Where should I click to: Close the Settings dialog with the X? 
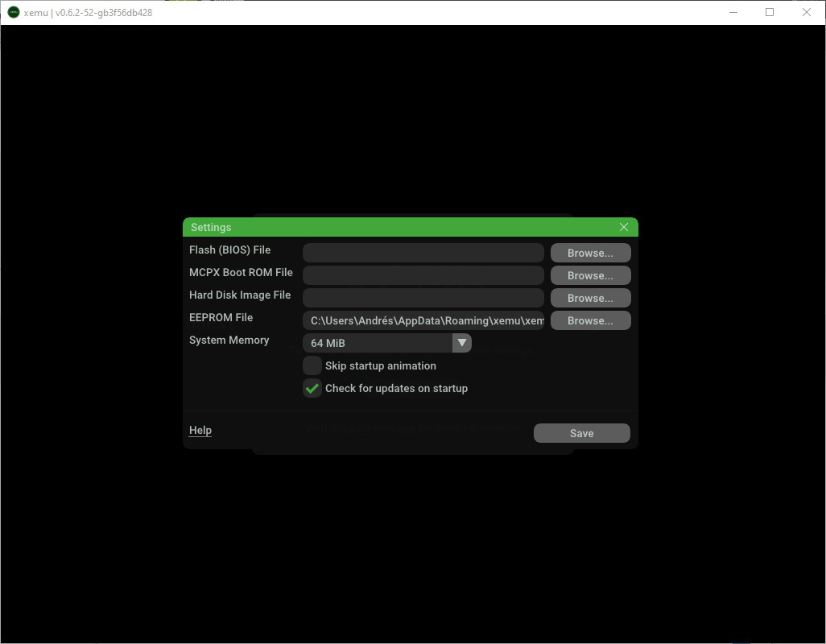click(624, 227)
